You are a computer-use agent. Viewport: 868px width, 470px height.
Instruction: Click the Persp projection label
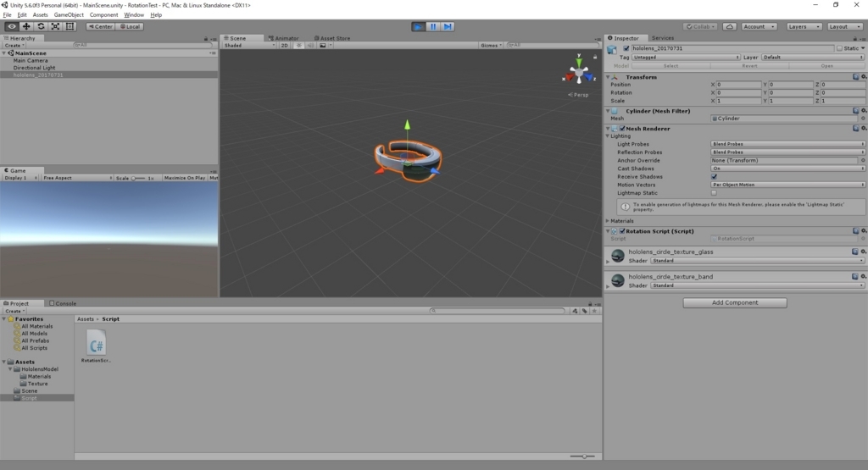(578, 95)
